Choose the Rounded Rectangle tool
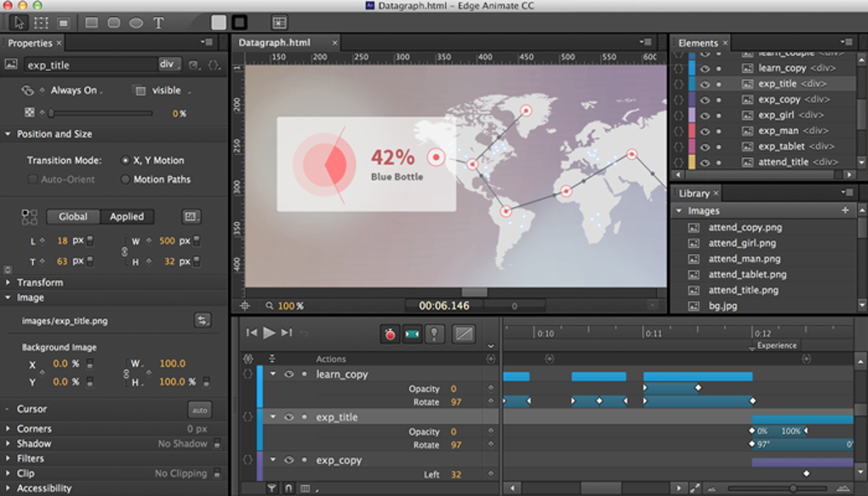This screenshot has height=496, width=868. pos(114,23)
